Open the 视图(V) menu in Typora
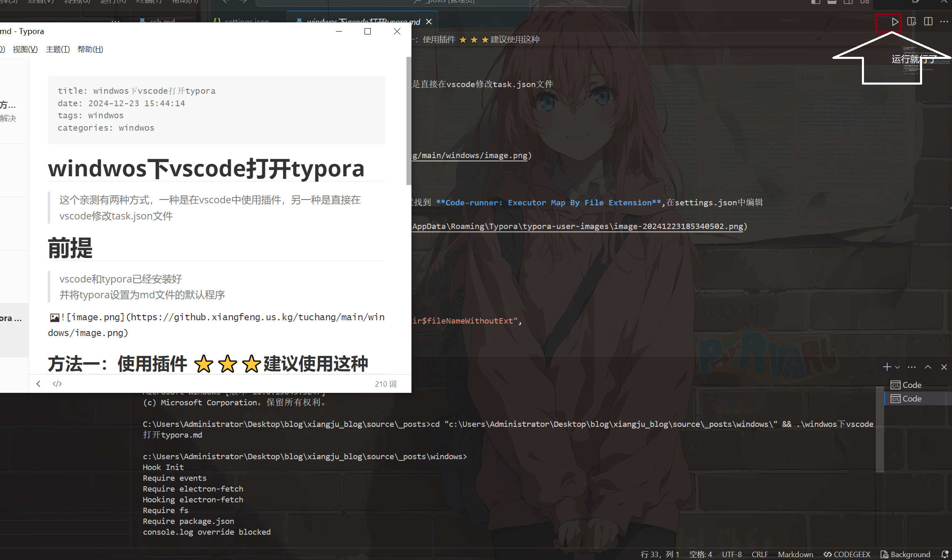 coord(24,49)
